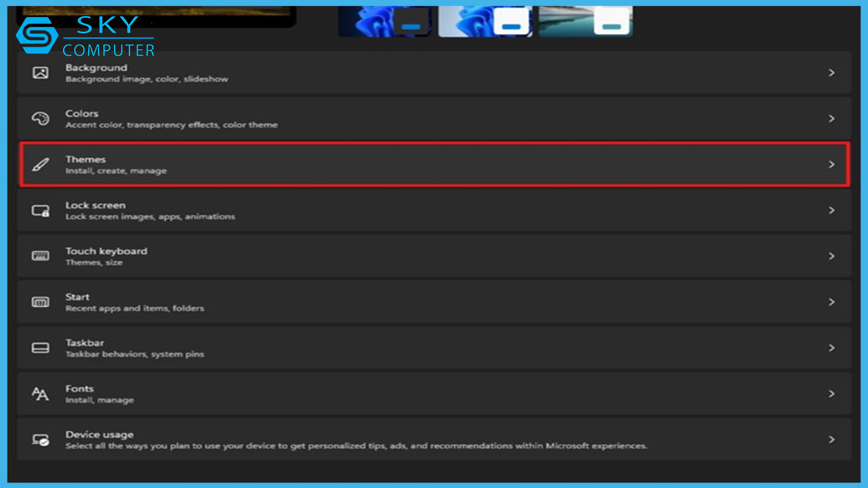Click the Lock screen icon
Viewport: 868px width, 488px height.
click(41, 211)
